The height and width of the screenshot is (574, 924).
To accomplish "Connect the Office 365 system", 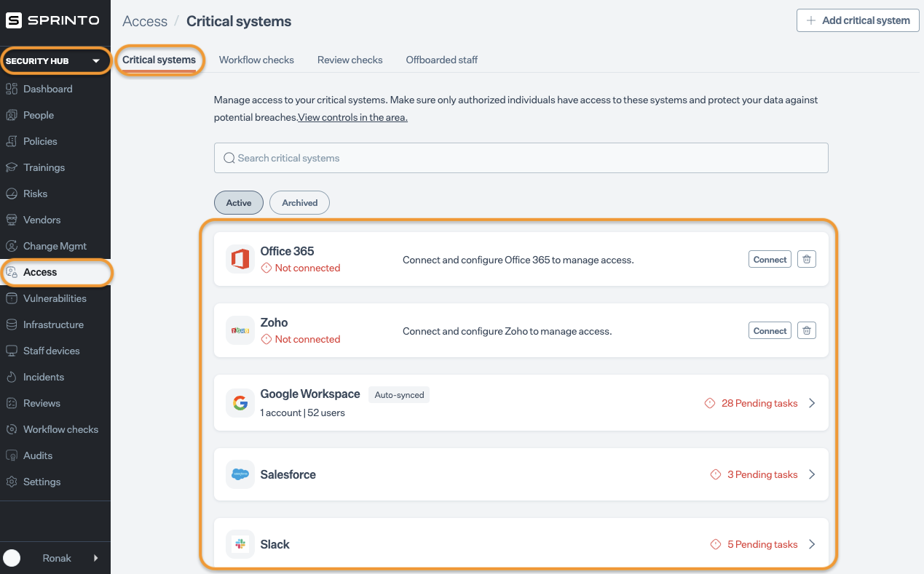I will (x=770, y=259).
